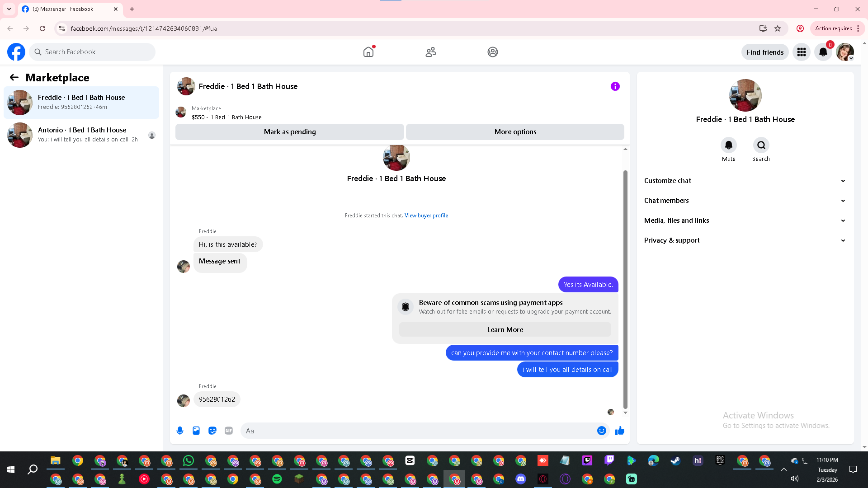Open View buyer profile link
This screenshot has height=488, width=868.
click(x=426, y=216)
